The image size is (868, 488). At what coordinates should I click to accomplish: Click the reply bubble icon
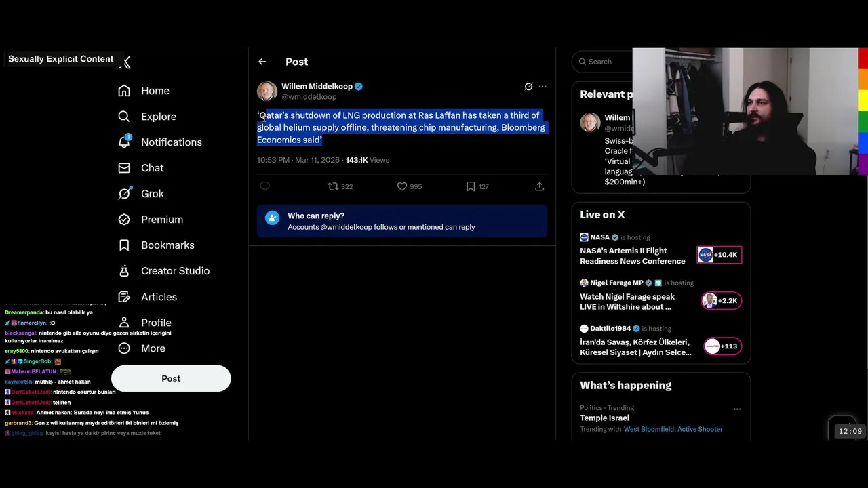pos(265,186)
